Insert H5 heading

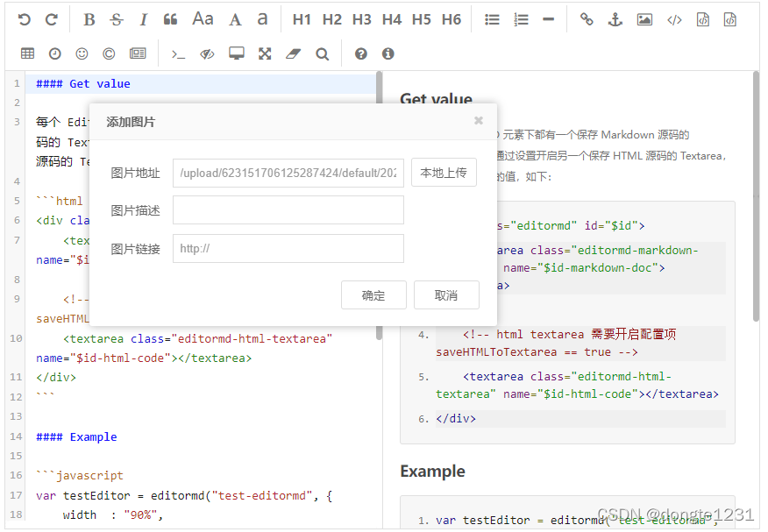[x=421, y=19]
